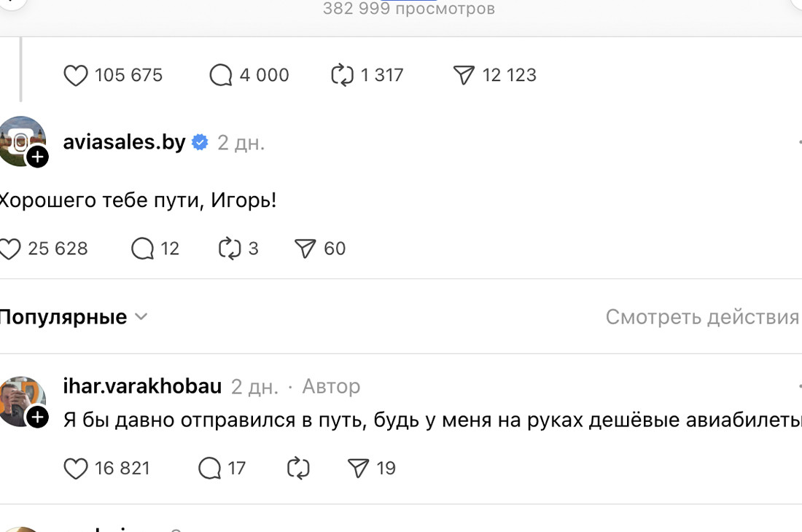
Task: Open the ihar.varakhobau avatar thumbnail
Action: (19, 398)
